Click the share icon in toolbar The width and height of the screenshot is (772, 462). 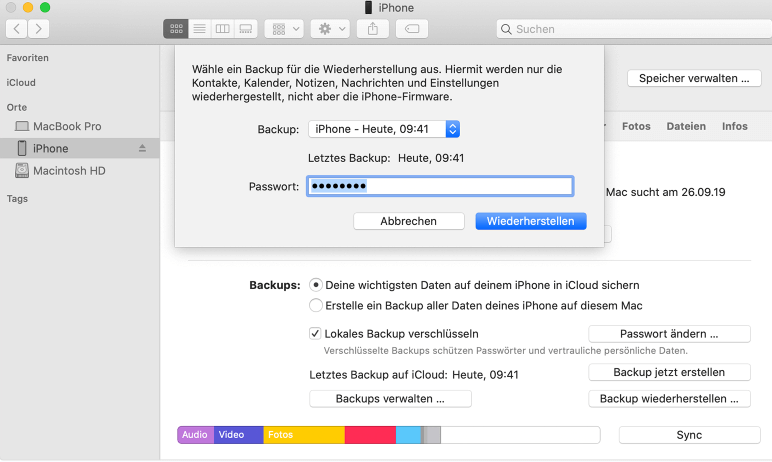[x=373, y=29]
